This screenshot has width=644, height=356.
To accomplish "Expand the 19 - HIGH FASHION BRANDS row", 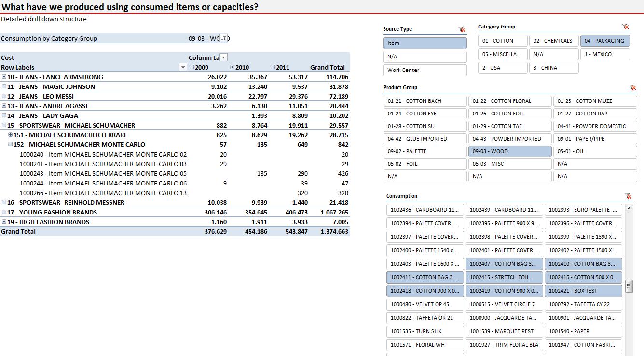I will click(x=4, y=222).
